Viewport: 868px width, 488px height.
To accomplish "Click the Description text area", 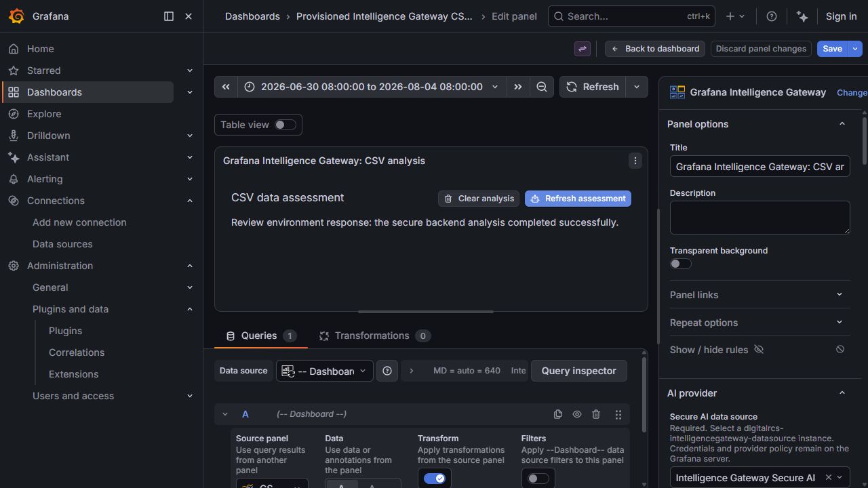I will point(759,218).
